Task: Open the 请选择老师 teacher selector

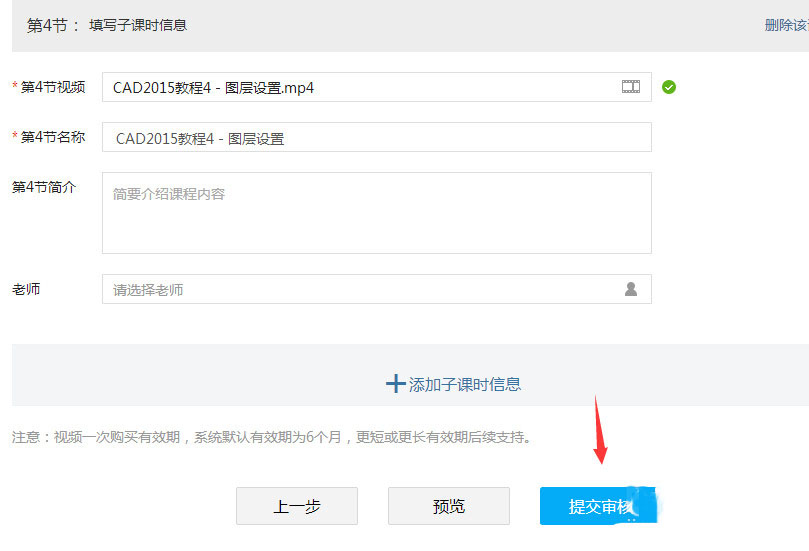Action: (x=360, y=289)
